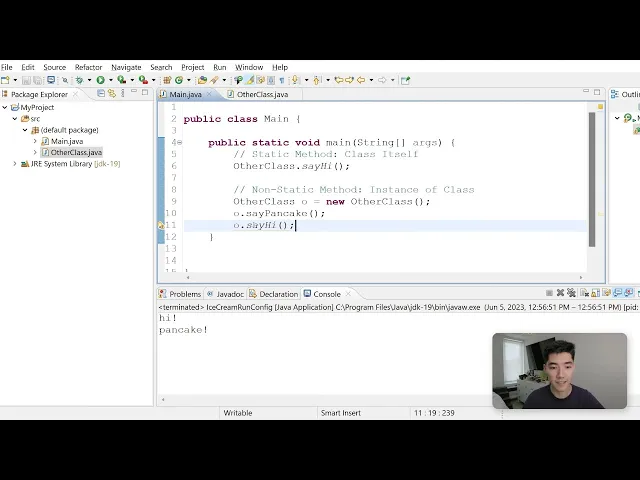Open the File menu
This screenshot has height=480, width=640.
tap(7, 67)
